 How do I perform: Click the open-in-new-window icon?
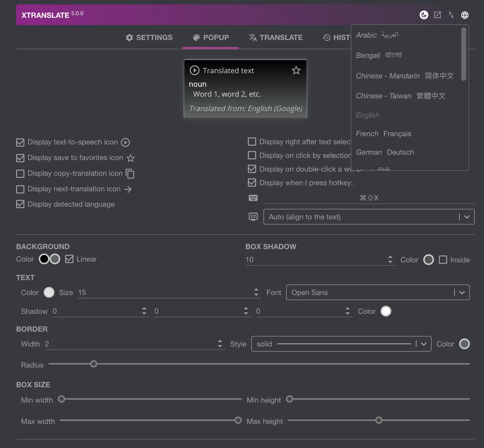coord(438,15)
